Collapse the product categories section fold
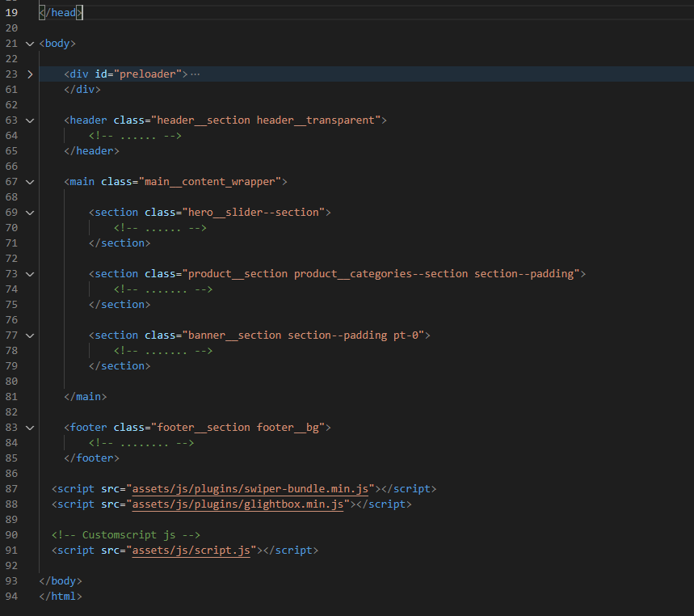 coord(30,274)
